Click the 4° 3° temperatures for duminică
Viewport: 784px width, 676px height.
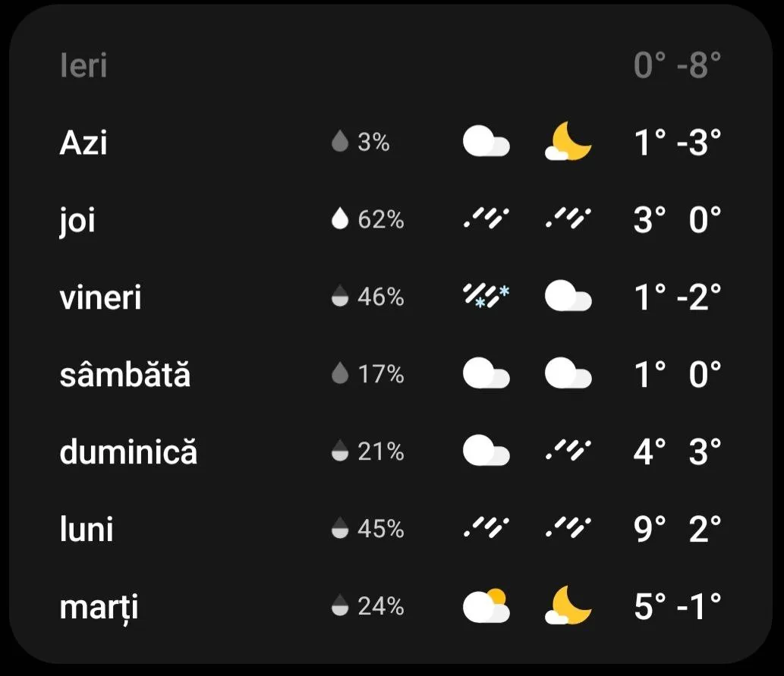677,451
